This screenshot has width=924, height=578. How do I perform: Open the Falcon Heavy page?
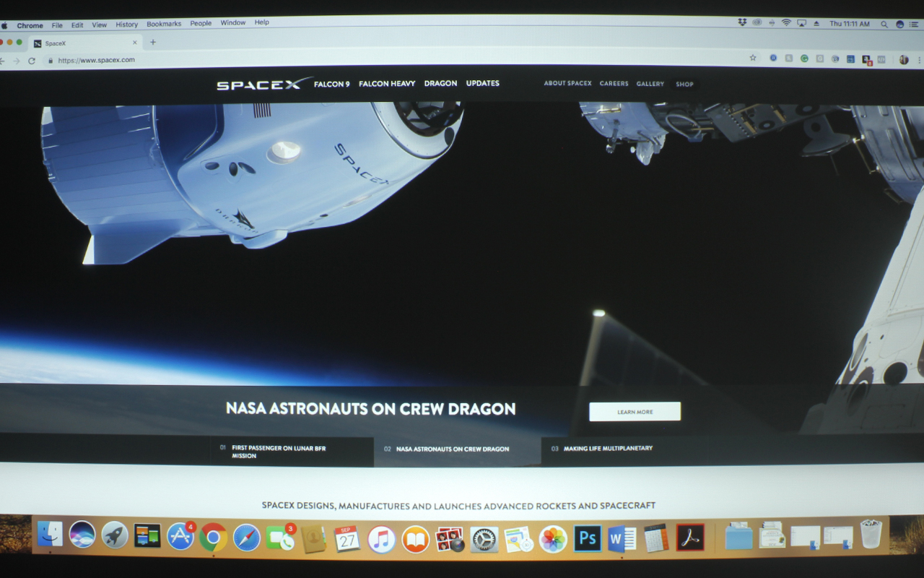387,84
